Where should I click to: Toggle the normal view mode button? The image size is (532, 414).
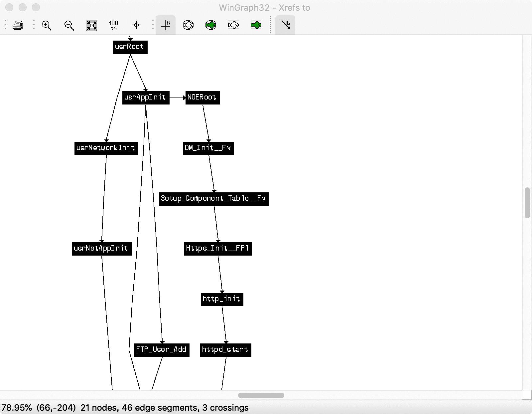click(166, 25)
